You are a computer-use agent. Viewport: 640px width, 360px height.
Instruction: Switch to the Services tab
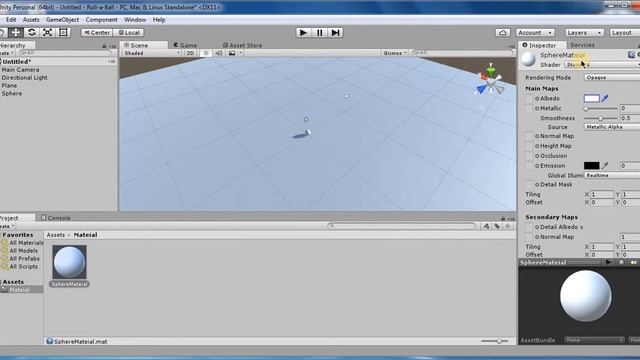click(x=582, y=45)
